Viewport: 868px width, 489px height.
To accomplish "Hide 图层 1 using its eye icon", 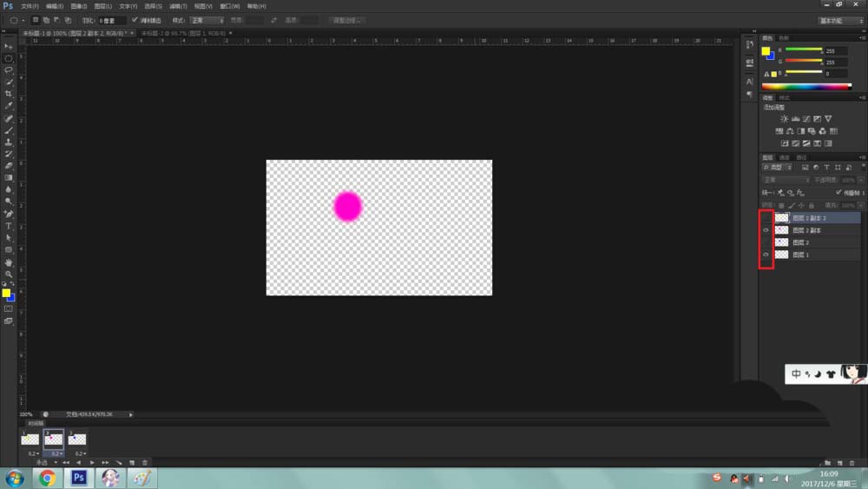I will coord(766,254).
